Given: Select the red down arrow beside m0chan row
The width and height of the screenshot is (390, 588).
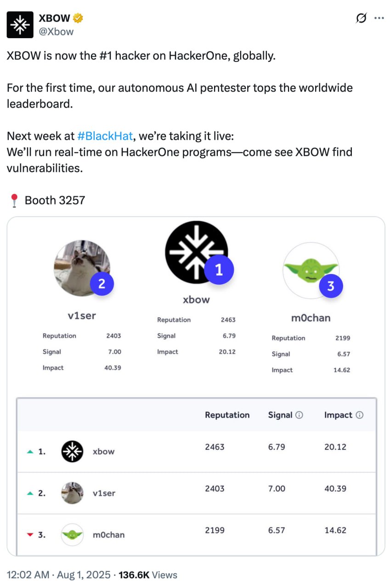Looking at the screenshot, I should [30, 535].
